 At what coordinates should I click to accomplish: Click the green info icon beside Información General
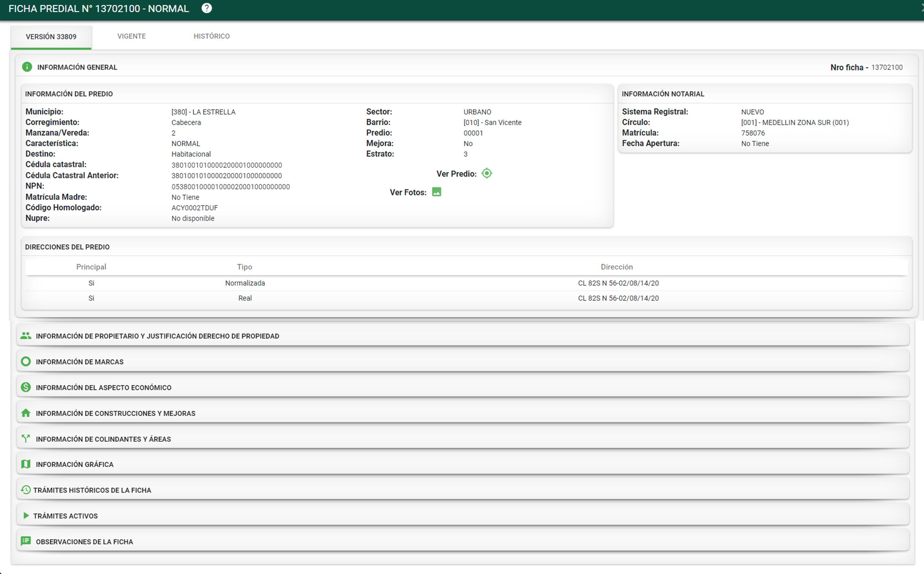point(27,67)
